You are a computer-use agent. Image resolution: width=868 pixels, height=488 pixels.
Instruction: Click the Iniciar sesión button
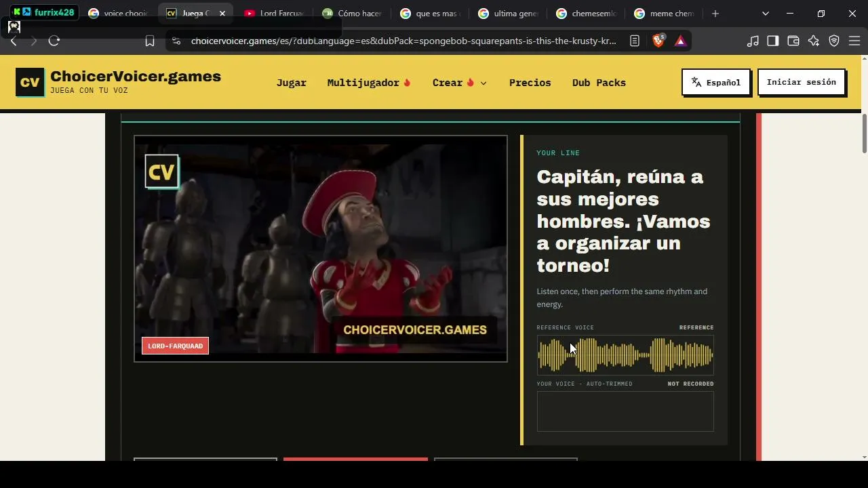coord(802,82)
